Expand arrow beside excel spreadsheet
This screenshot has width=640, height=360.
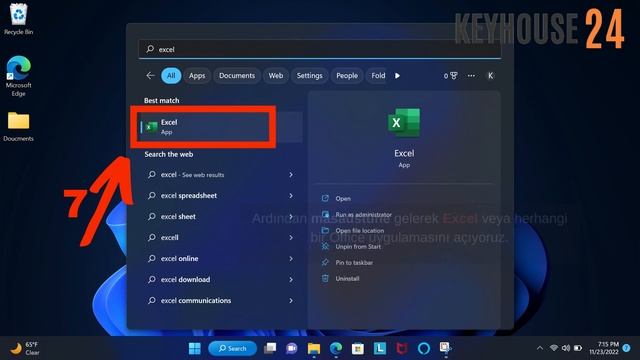291,196
